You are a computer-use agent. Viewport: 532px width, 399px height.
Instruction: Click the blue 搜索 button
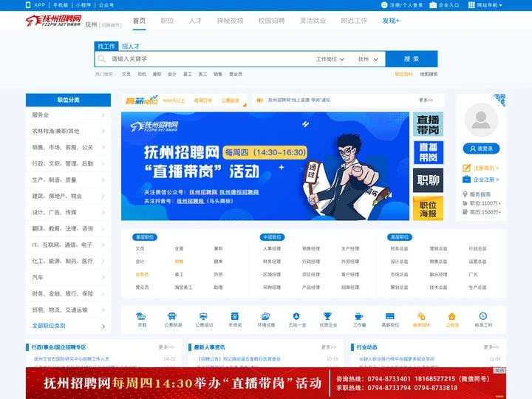click(412, 59)
